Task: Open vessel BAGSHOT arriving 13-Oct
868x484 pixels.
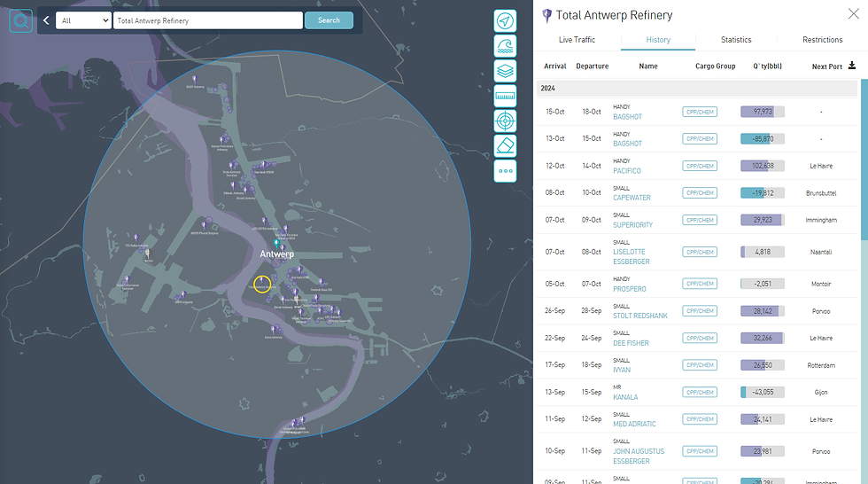Action: (x=627, y=144)
